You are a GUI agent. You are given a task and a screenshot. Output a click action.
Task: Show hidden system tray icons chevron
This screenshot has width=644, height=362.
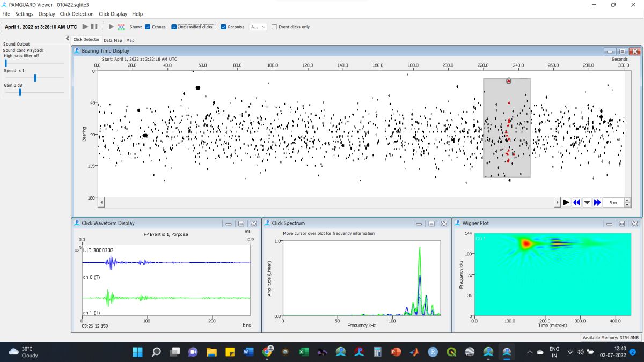[x=530, y=352]
